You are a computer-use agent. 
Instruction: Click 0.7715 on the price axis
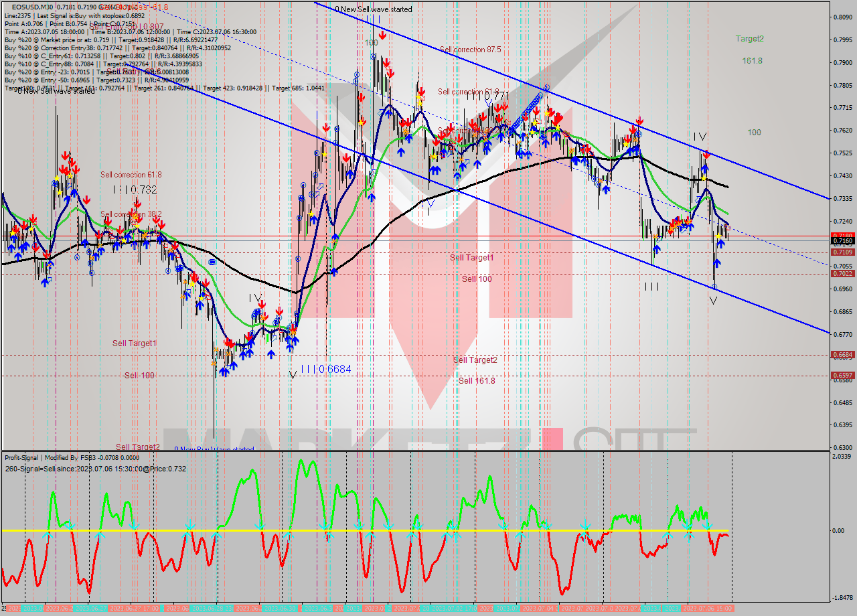(842, 108)
